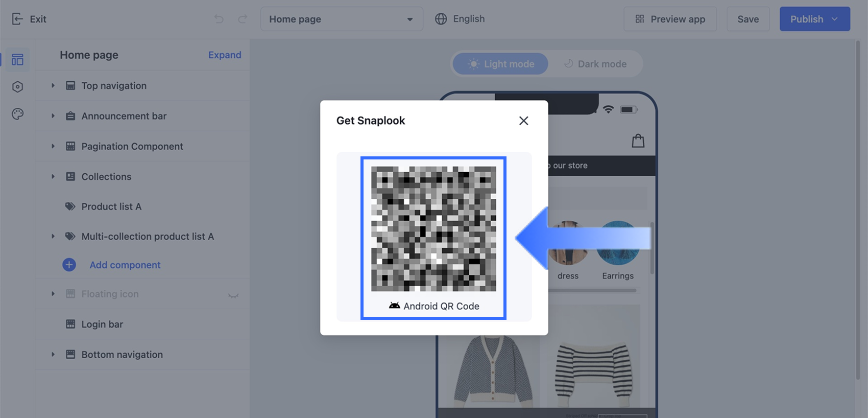Click the blue plus Add component icon
The width and height of the screenshot is (868, 418).
(69, 265)
